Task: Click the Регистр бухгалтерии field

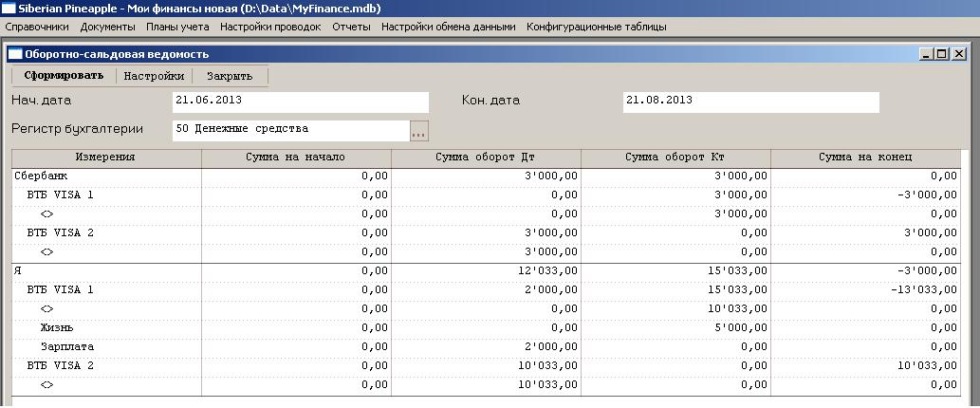Action: (x=290, y=131)
